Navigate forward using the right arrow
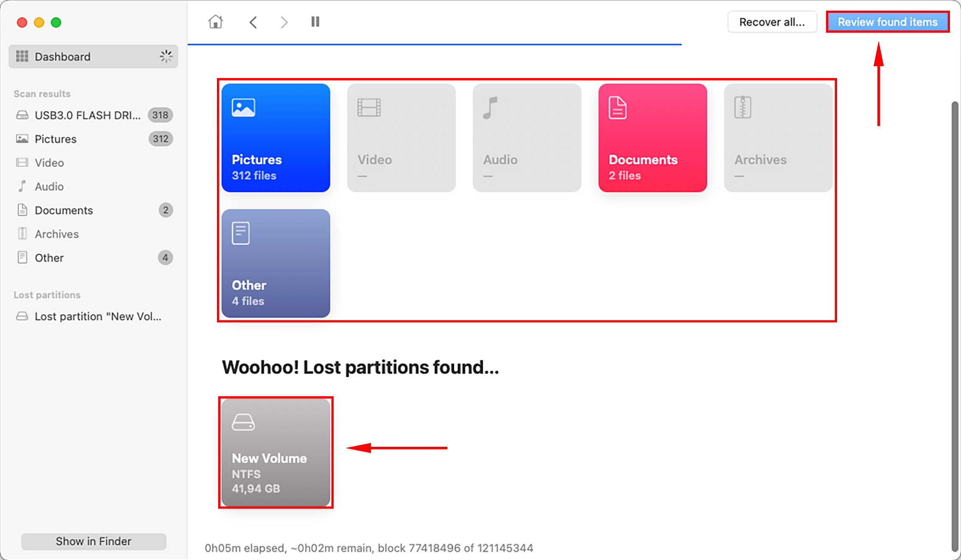 tap(284, 22)
